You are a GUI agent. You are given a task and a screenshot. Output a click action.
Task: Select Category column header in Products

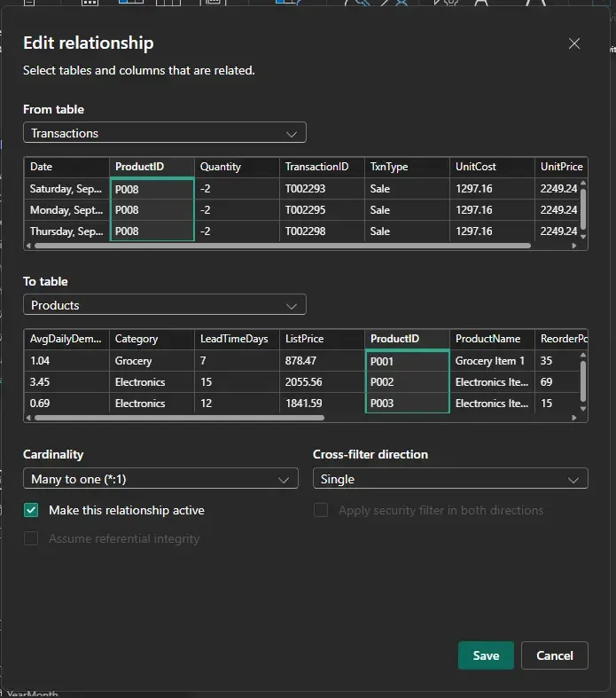[152, 339]
